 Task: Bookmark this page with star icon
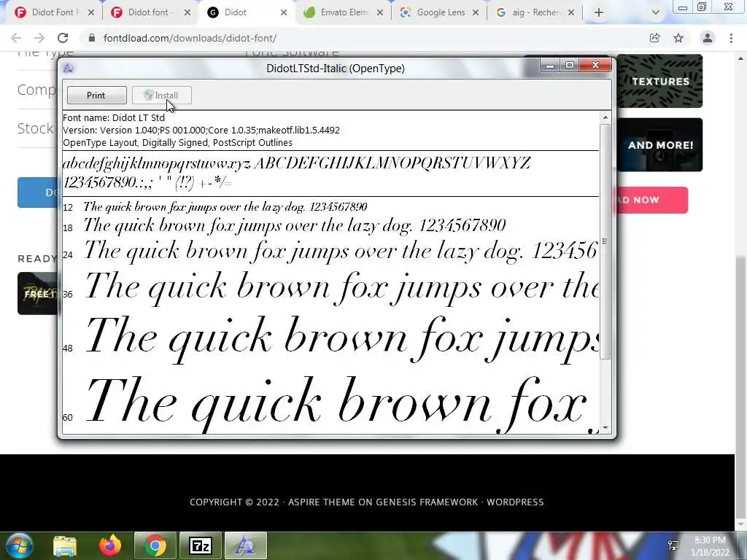[678, 38]
